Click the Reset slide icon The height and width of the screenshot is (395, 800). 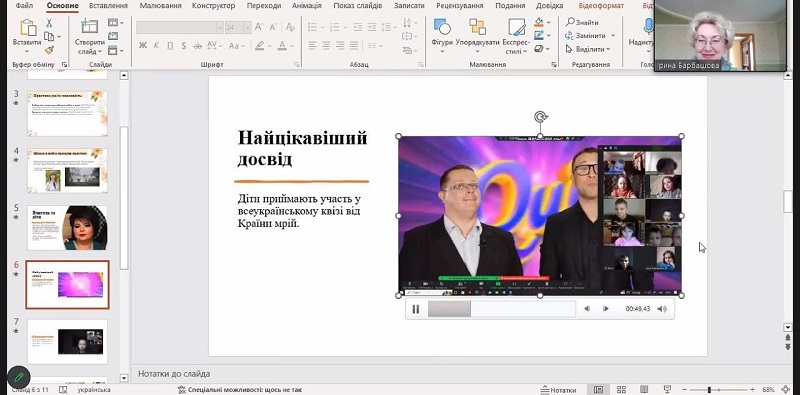113,36
